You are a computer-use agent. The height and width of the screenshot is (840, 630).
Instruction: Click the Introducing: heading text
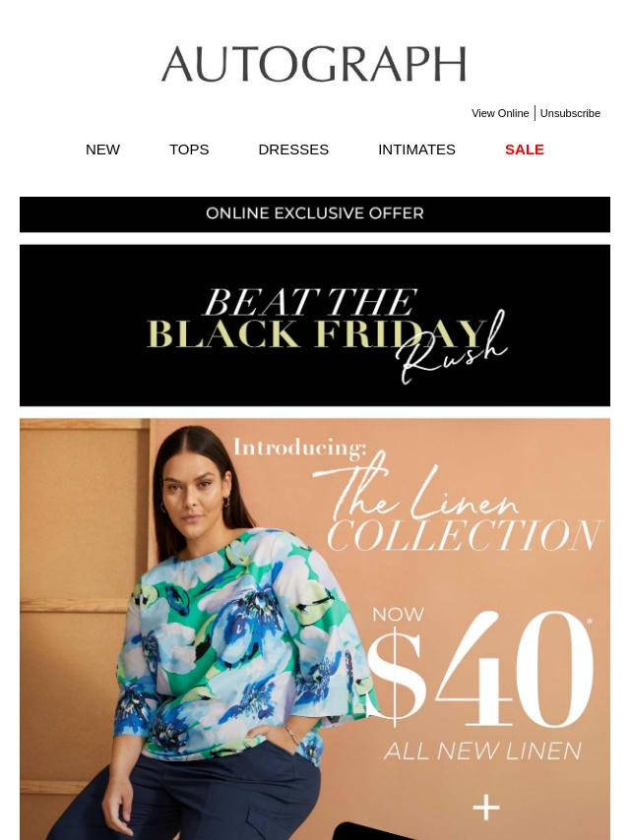[299, 448]
